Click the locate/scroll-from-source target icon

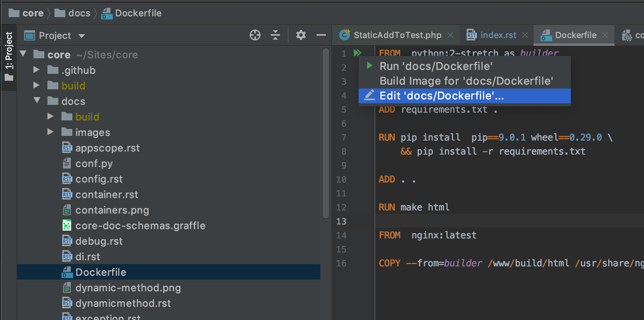click(255, 35)
